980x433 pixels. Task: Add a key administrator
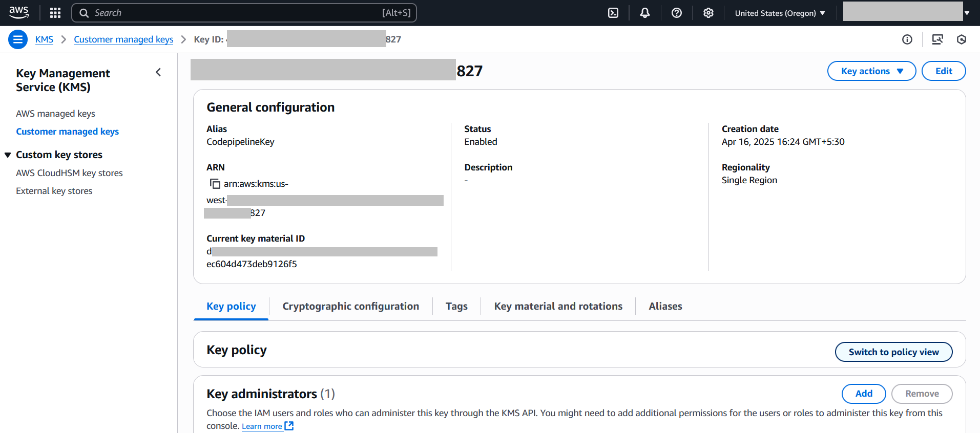[864, 394]
